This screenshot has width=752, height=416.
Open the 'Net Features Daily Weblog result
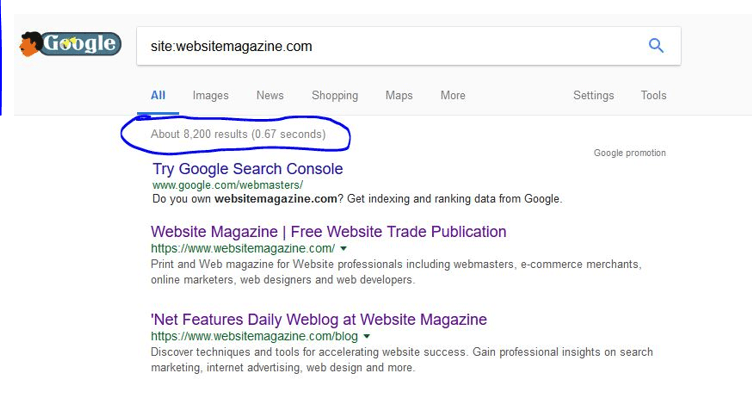(318, 320)
